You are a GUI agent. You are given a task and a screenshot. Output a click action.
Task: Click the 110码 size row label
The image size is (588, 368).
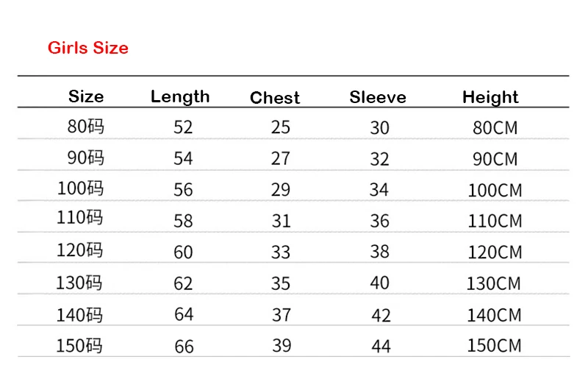click(x=79, y=217)
